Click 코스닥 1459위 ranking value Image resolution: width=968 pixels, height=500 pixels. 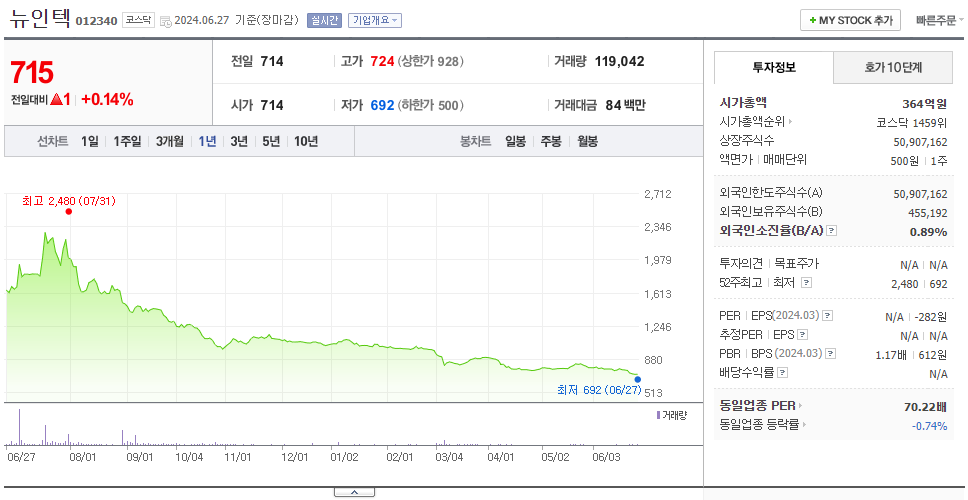911,122
